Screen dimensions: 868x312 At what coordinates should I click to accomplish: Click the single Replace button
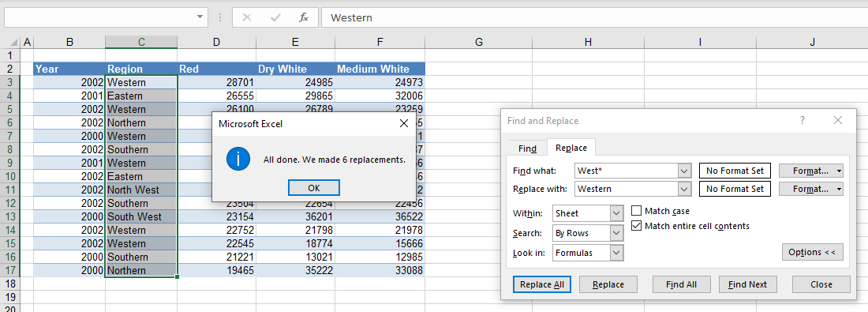608,284
